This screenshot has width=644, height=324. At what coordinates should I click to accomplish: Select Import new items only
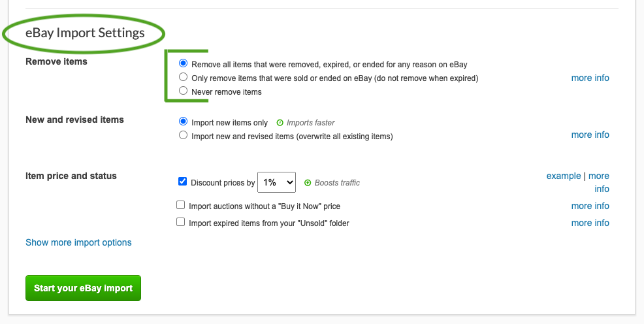tap(183, 121)
